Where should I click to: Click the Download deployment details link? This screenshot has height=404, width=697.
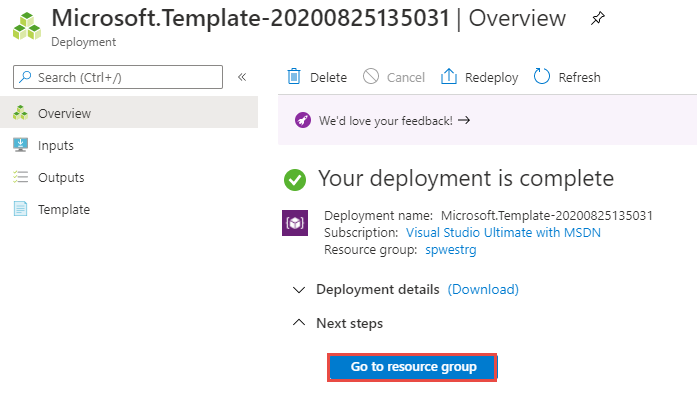tap(483, 289)
